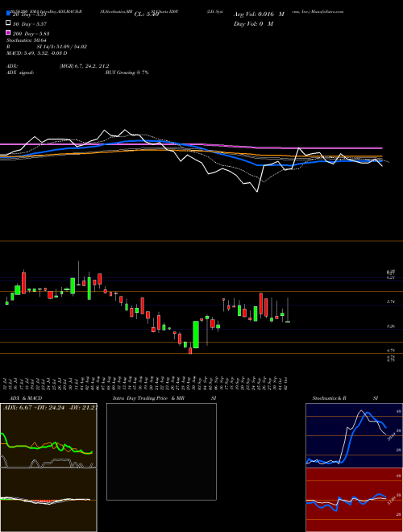Click the 6.21 price axis label
The height and width of the screenshot is (532, 403).
point(390,277)
